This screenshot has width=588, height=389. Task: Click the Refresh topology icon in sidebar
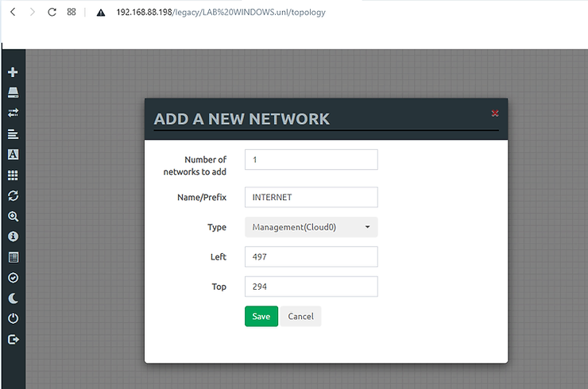pyautogui.click(x=14, y=195)
